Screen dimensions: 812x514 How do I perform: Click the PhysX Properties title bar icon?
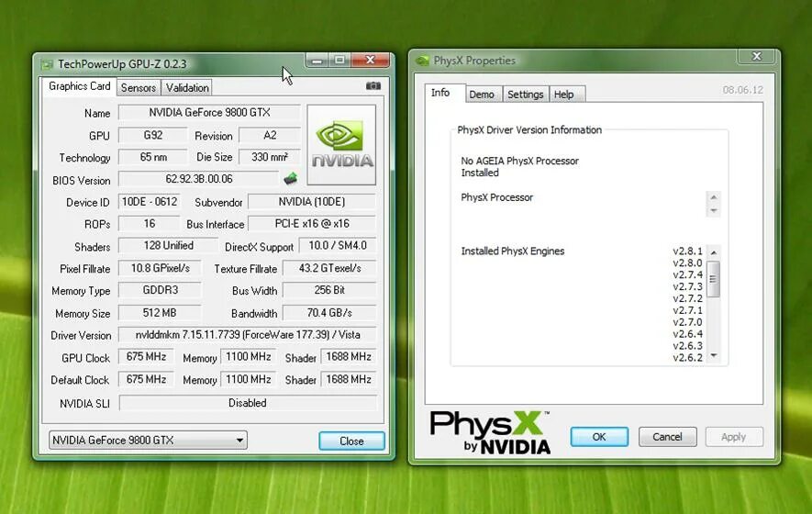[x=423, y=61]
